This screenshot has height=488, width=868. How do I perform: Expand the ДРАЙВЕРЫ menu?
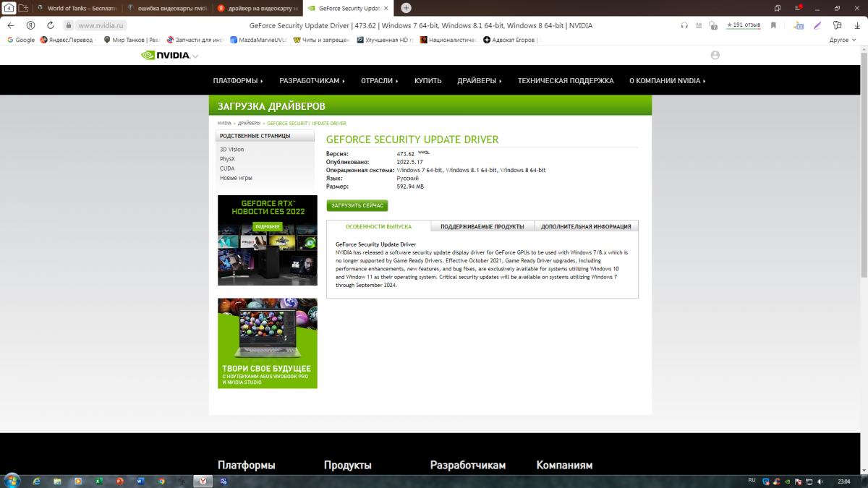tap(480, 81)
